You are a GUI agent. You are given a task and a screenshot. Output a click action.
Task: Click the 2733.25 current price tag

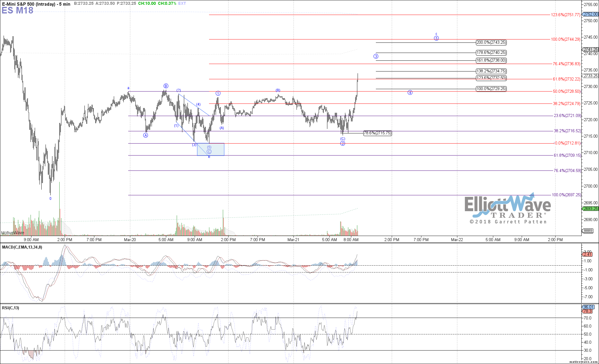click(x=591, y=76)
